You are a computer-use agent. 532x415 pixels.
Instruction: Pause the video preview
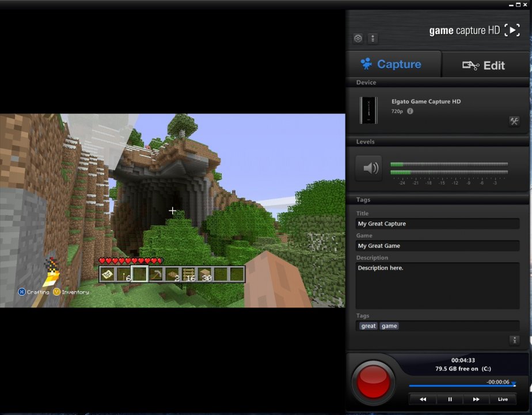tap(450, 399)
